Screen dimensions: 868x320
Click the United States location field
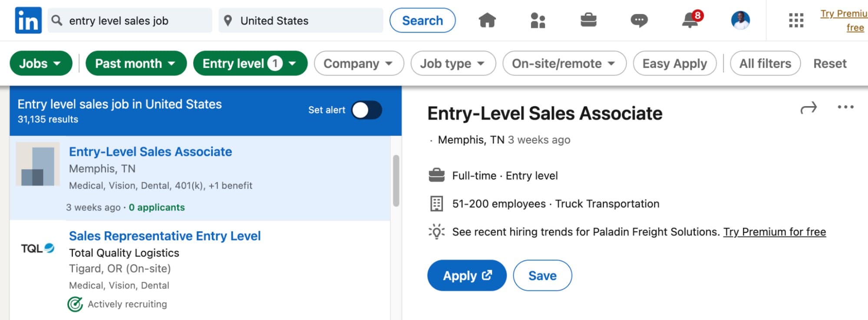tap(300, 20)
